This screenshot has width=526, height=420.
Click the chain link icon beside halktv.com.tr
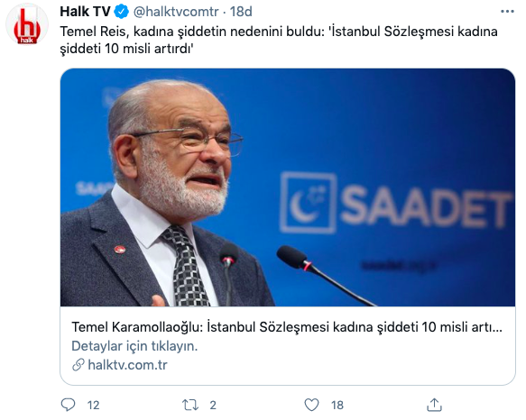(x=78, y=365)
